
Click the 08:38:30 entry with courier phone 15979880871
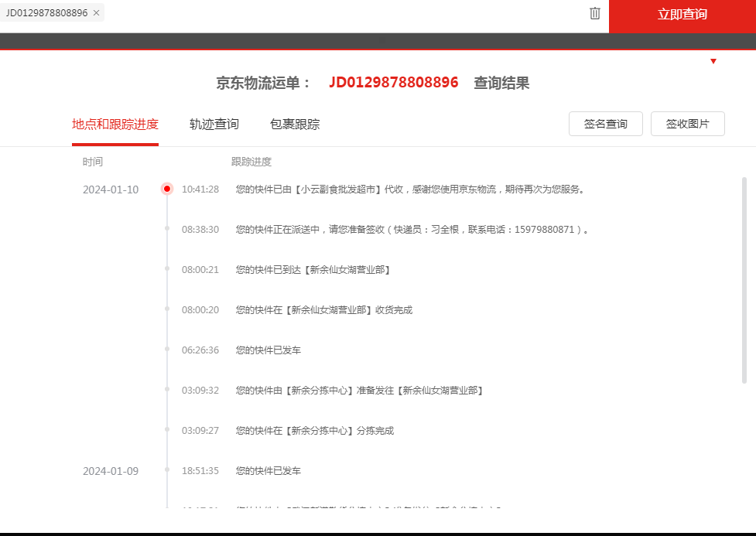(x=412, y=230)
